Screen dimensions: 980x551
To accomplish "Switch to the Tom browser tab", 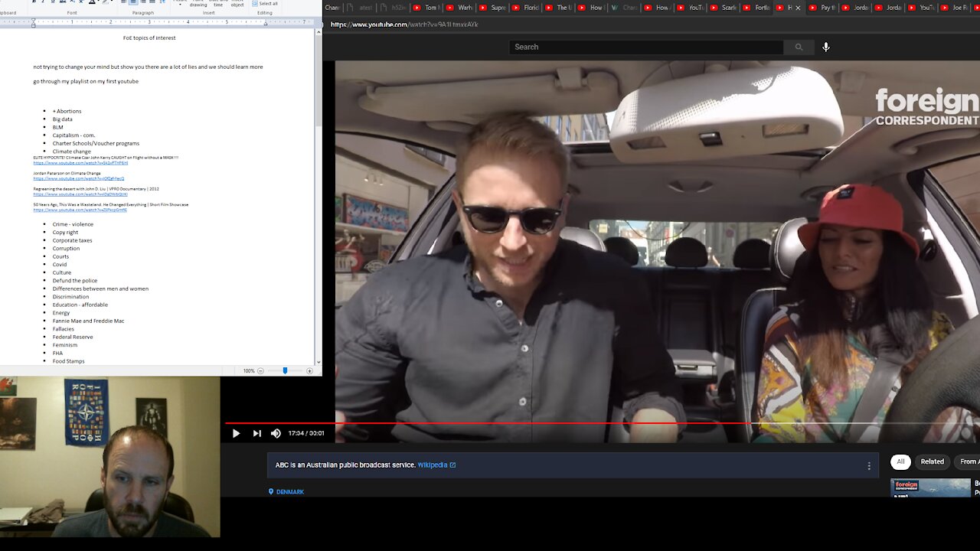I will 427,8.
